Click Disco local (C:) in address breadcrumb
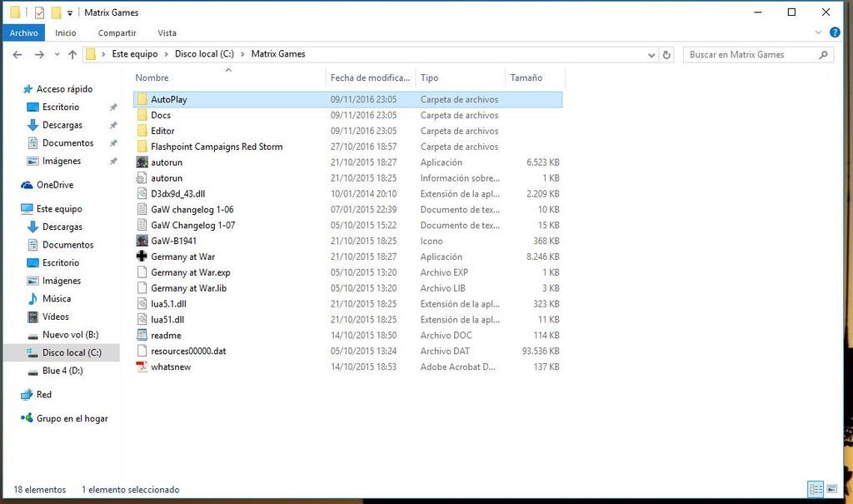The width and height of the screenshot is (853, 504). click(208, 54)
